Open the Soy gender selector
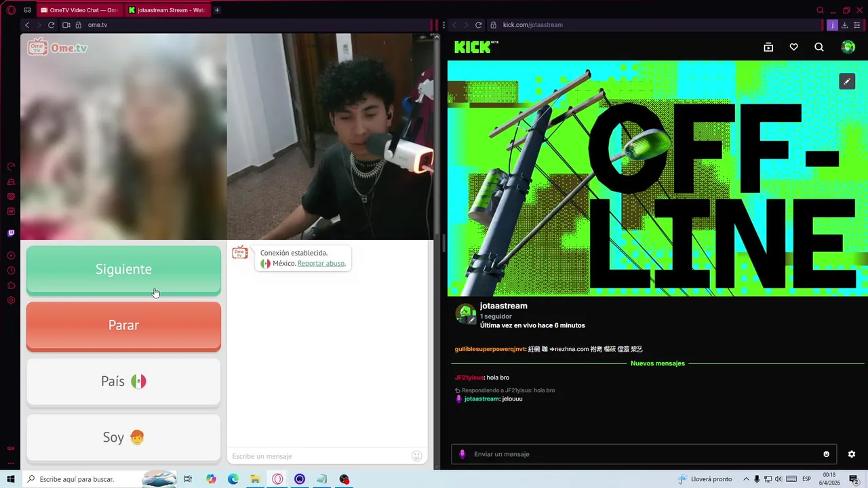 coord(123,438)
